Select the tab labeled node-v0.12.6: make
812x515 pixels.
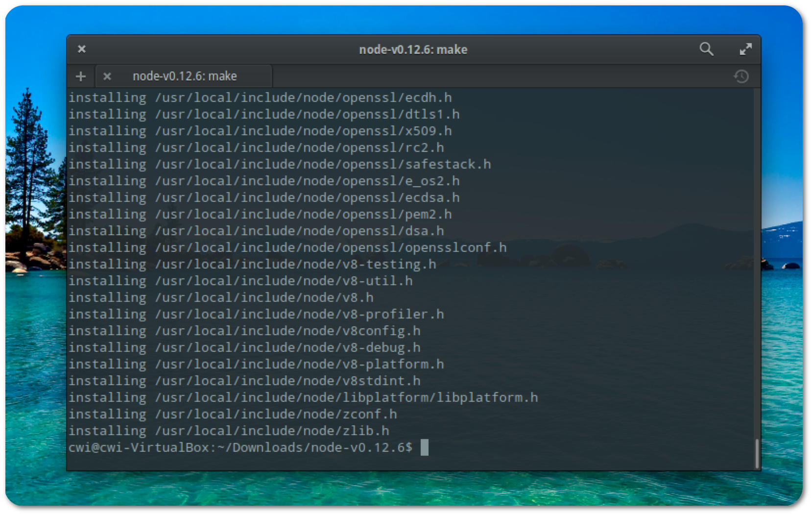tap(185, 76)
